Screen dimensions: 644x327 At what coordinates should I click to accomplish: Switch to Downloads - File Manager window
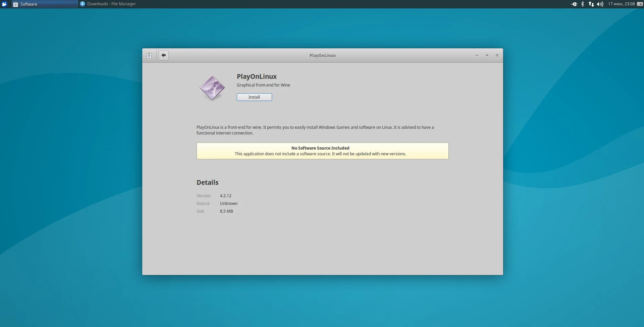pyautogui.click(x=108, y=4)
